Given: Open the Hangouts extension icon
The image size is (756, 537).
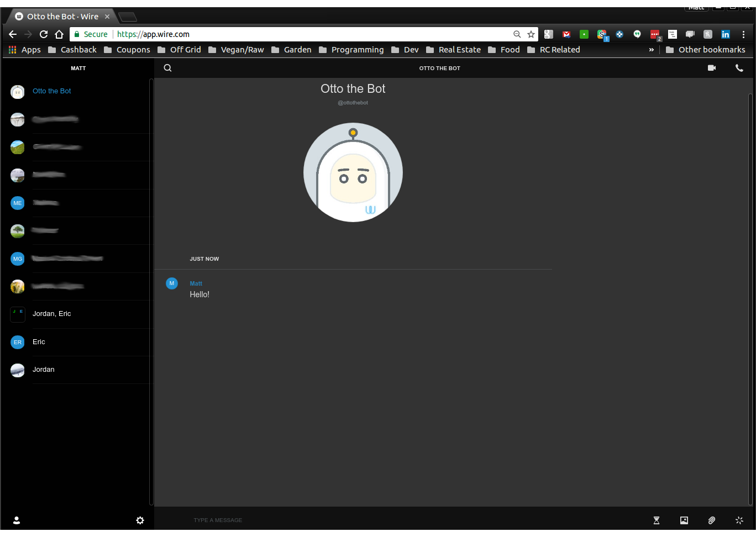Looking at the screenshot, I should click(637, 34).
